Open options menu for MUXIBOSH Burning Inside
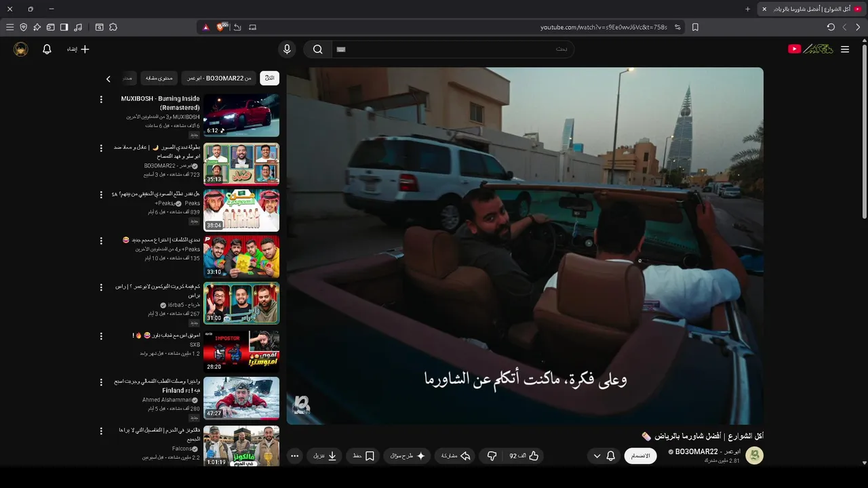 coord(101,100)
